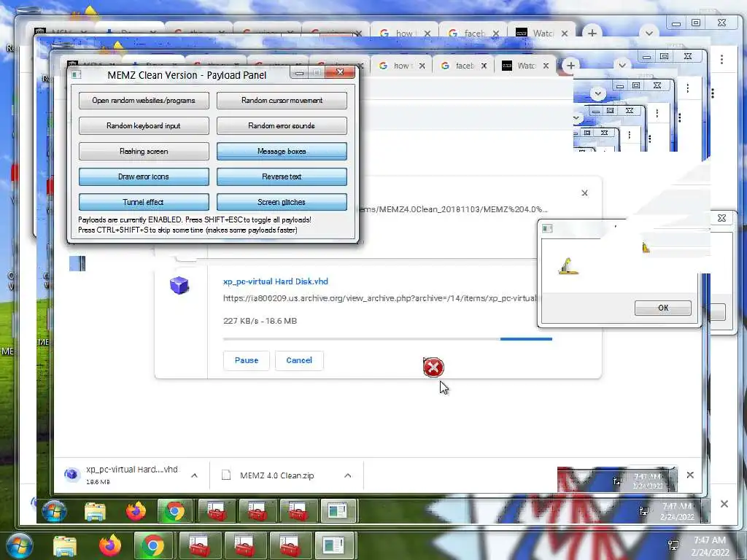
Task: Click the MEMZ panel icon on bottom taskbar
Action: coord(333,545)
